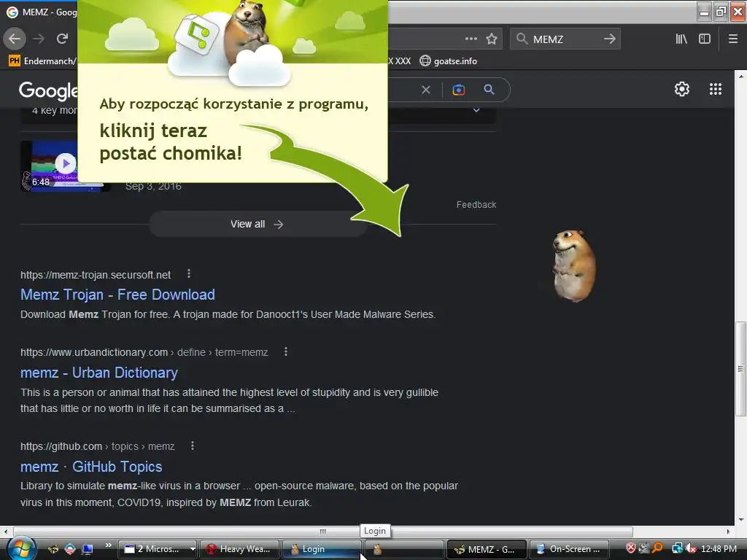Bookmark this page with the star icon
Screen dimensions: 747x560
[x=491, y=39]
